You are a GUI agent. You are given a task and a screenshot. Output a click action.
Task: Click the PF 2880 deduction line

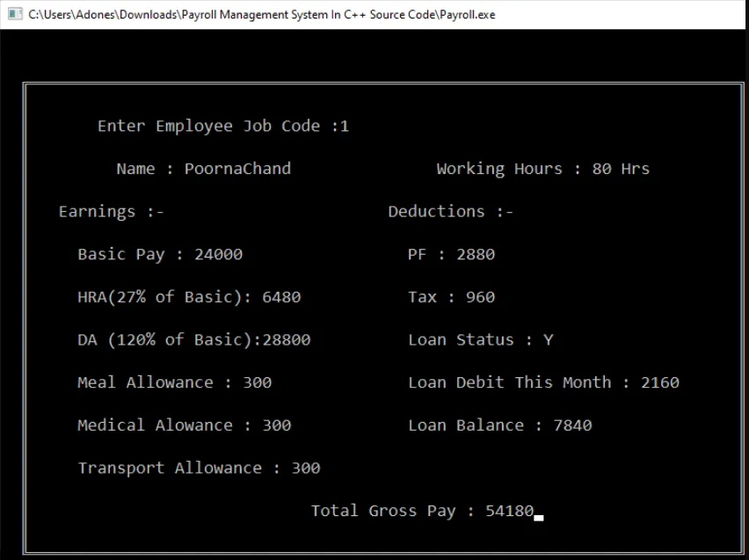coord(451,254)
